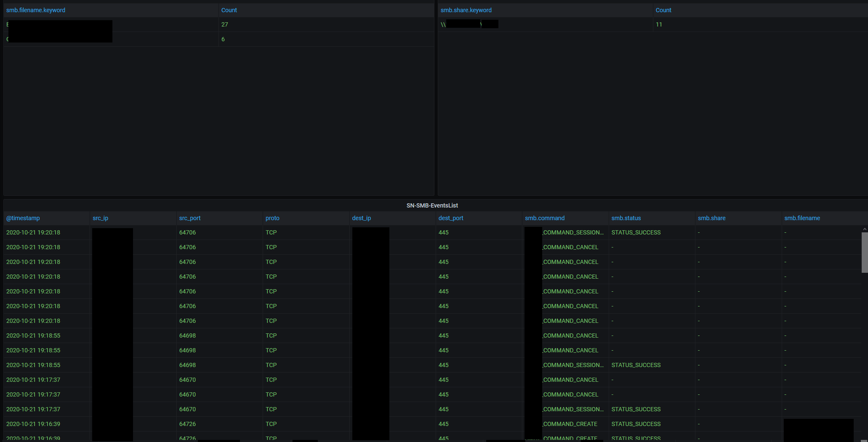Select the filename count value 6

[x=223, y=39]
